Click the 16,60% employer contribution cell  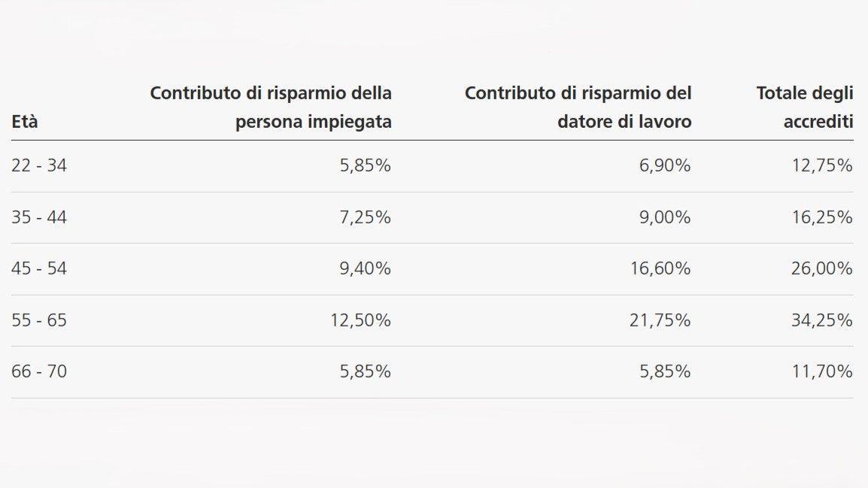pyautogui.click(x=660, y=268)
